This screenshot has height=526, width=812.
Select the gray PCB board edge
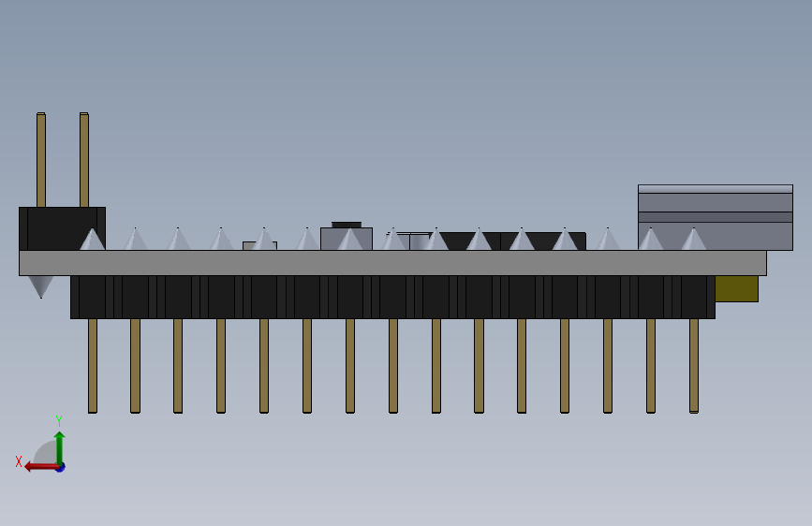point(392,263)
